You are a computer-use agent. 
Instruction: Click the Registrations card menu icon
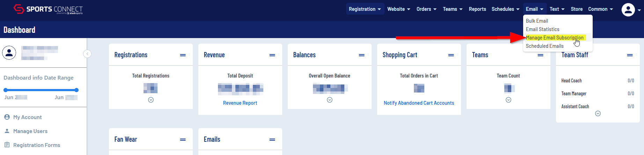pyautogui.click(x=183, y=55)
